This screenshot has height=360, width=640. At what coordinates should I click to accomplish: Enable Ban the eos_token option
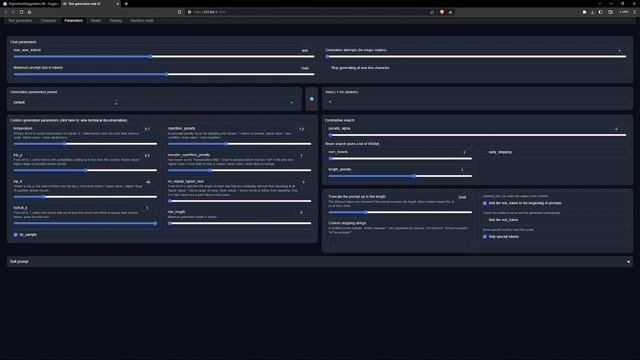tap(485, 220)
